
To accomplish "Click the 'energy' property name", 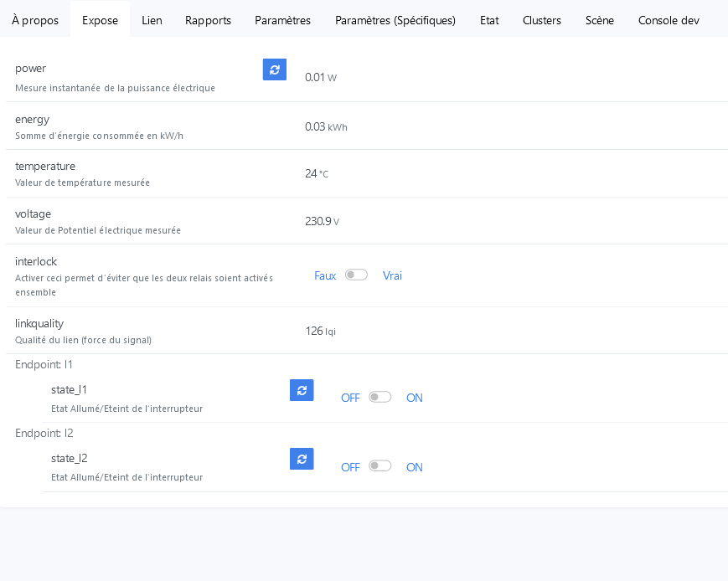I will [32, 119].
